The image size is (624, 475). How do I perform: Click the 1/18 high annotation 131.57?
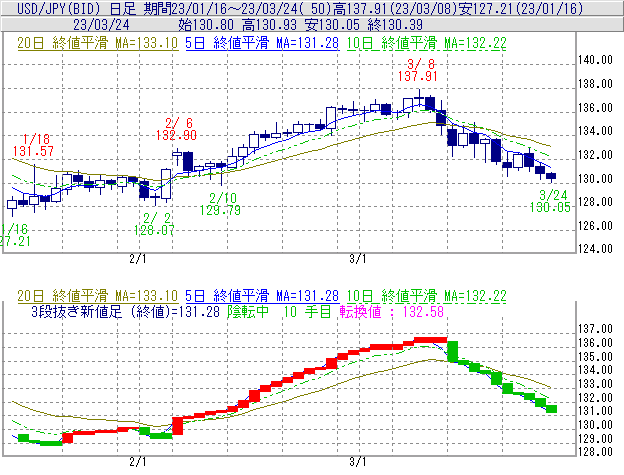[x=33, y=151]
